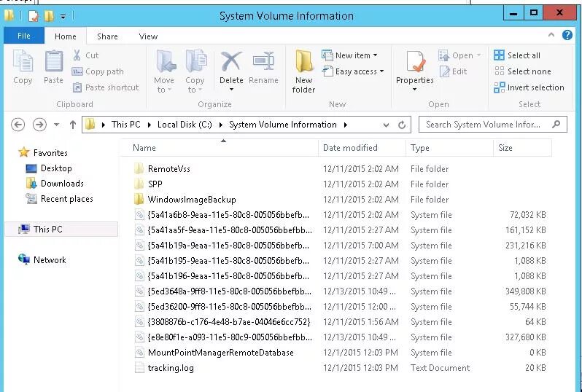
Task: Click the Cut scissors icon
Action: click(x=77, y=55)
